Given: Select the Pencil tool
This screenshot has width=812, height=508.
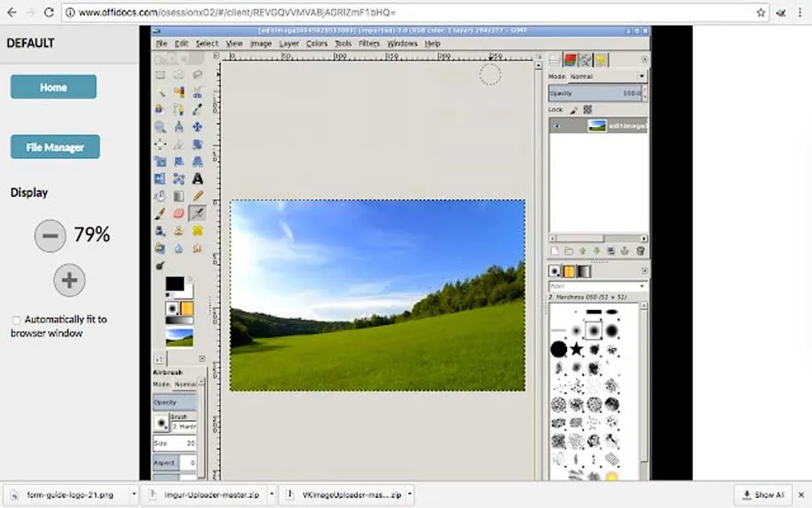Looking at the screenshot, I should (197, 196).
